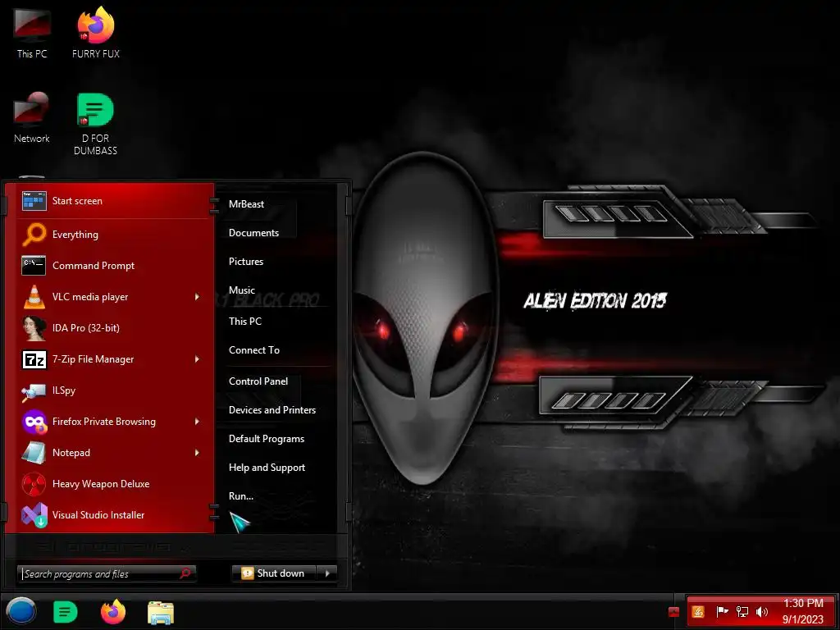Click the VLC media player label
840x630 pixels.
(90, 297)
